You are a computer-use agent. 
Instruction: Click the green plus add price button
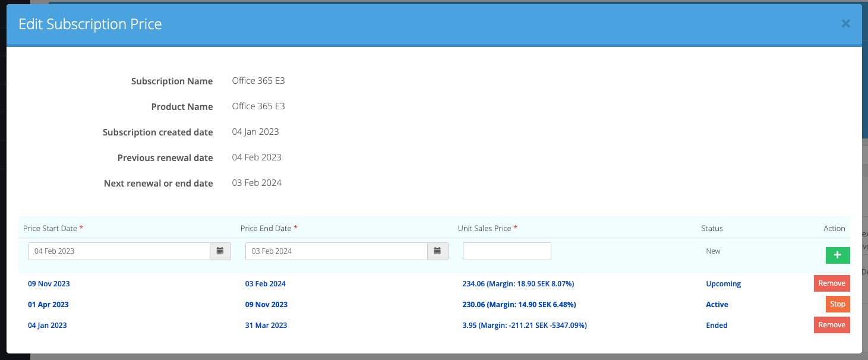[838, 255]
